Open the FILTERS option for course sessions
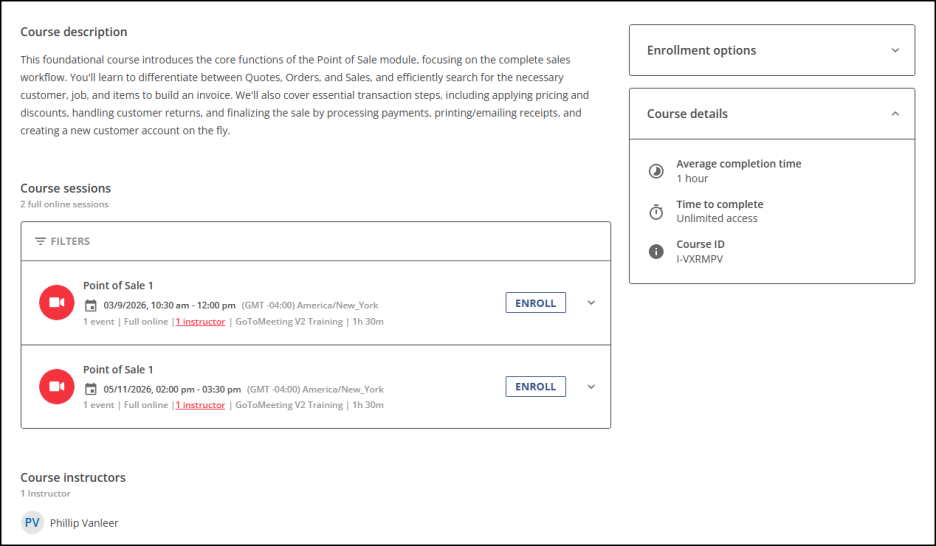The width and height of the screenshot is (936, 546). pyautogui.click(x=70, y=242)
